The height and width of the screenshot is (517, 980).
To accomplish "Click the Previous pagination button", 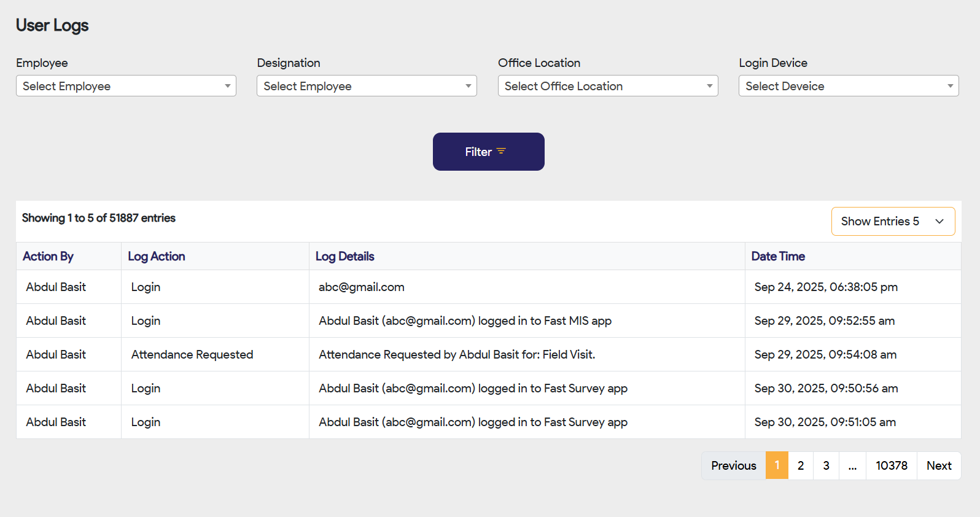I will pyautogui.click(x=733, y=465).
